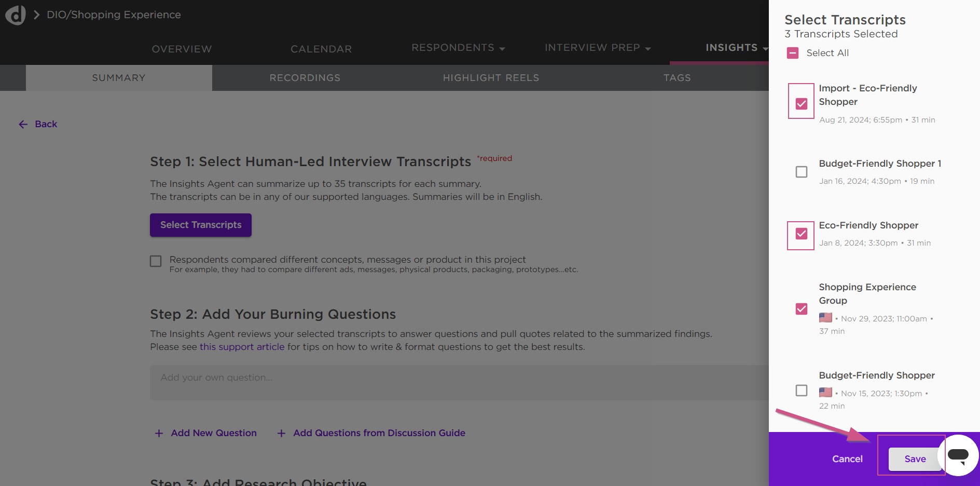Toggle the Select All checkbox

[x=793, y=53]
